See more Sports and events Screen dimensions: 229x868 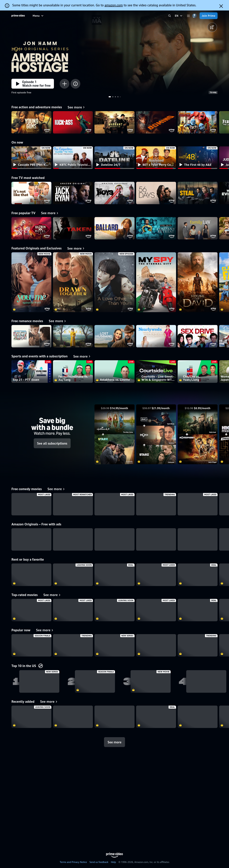coord(82,356)
